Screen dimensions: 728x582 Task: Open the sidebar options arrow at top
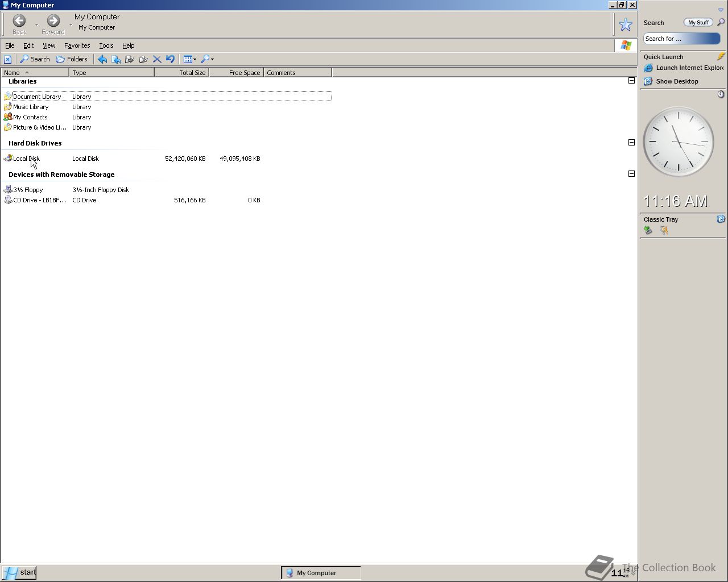(721, 10)
